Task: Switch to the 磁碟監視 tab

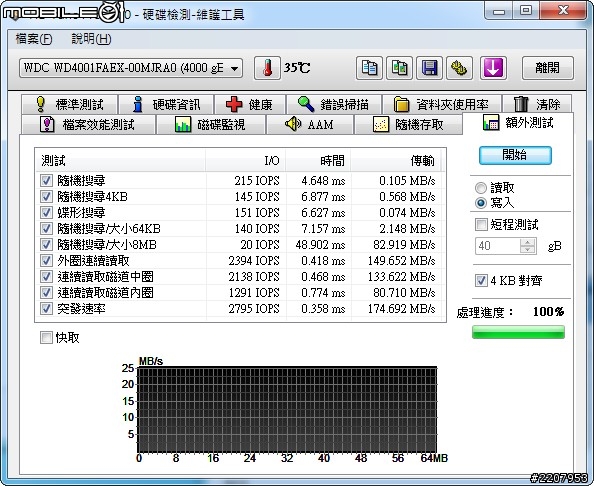Action: [211, 124]
